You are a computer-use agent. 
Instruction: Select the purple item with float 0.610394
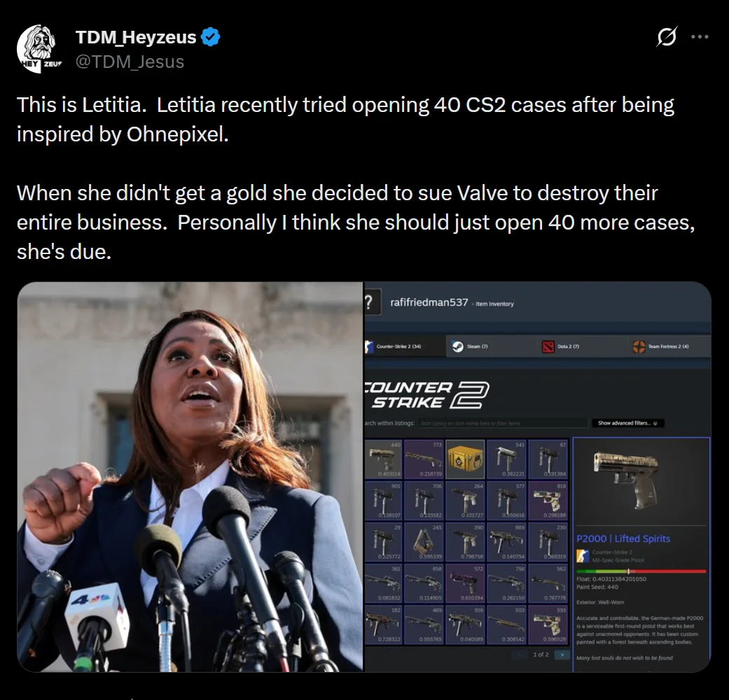point(466,583)
